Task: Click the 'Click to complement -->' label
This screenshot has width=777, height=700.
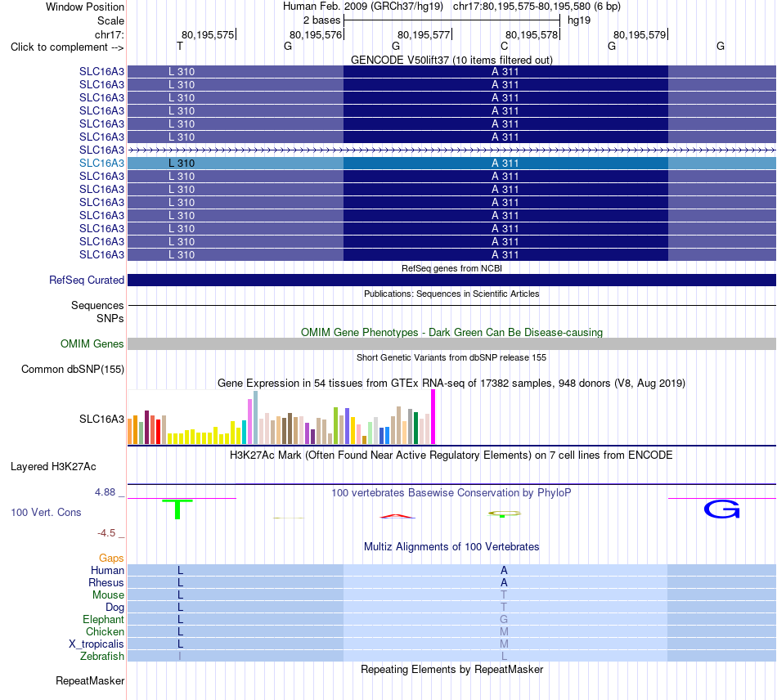Action: (67, 47)
